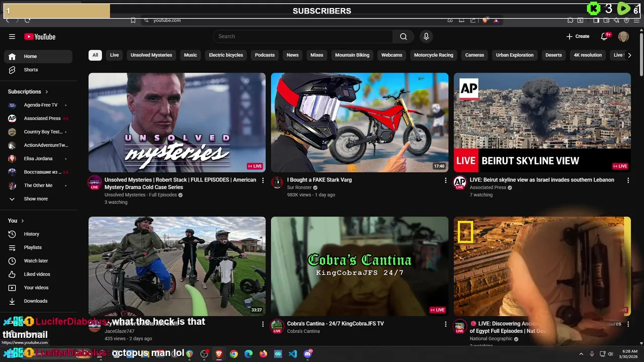The height and width of the screenshot is (362, 644).
Task: Open Your videos in sidebar
Action: [x=38, y=288]
